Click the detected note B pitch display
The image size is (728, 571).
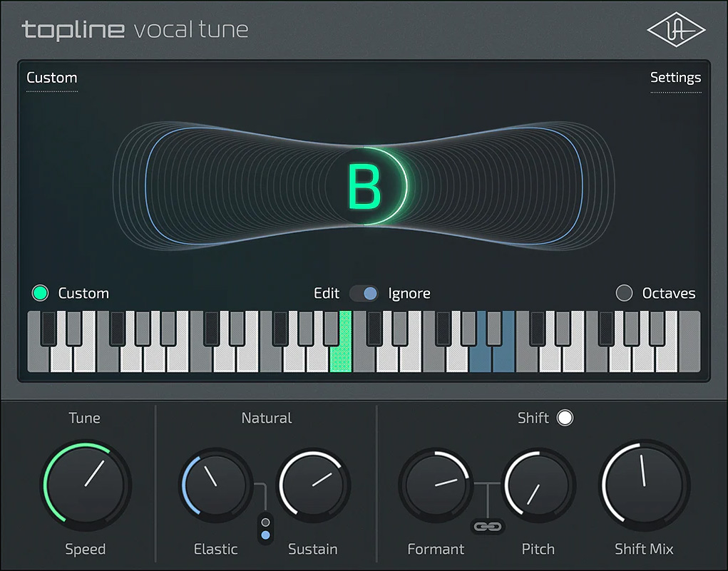[x=365, y=187]
